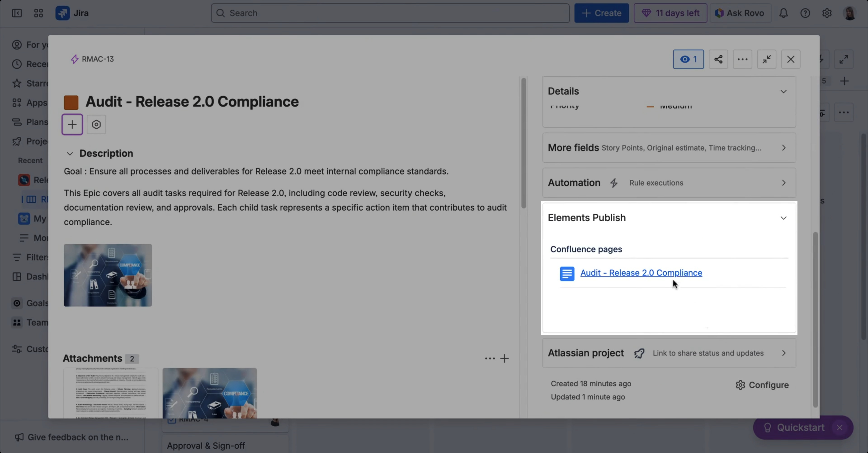Add attachment with the plus icon
Image resolution: width=868 pixels, height=453 pixels.
505,358
